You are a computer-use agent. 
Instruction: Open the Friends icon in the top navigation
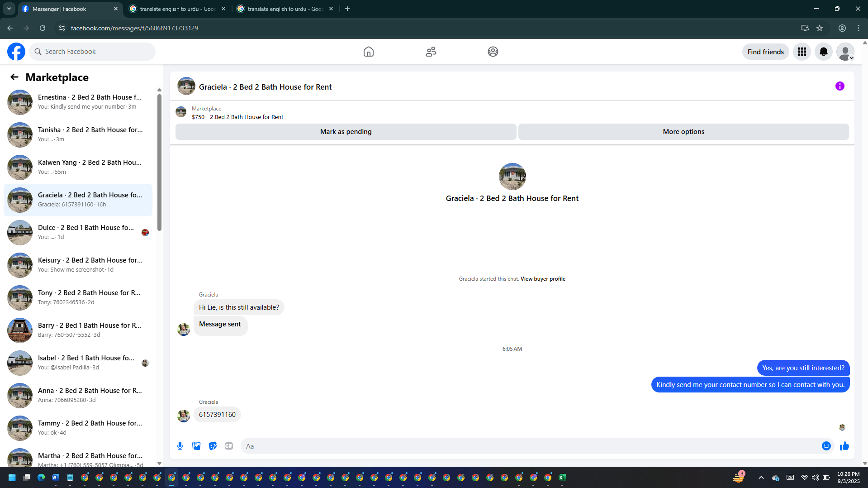[x=431, y=52]
